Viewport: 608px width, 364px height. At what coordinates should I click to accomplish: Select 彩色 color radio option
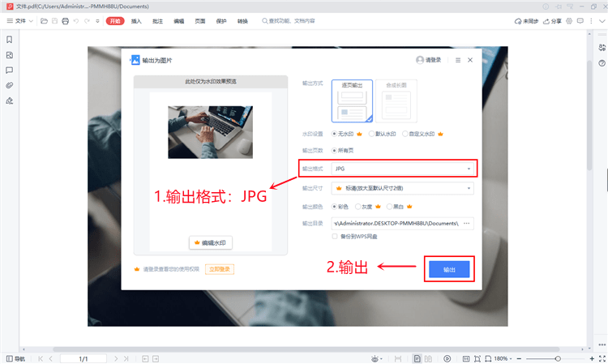(x=334, y=207)
